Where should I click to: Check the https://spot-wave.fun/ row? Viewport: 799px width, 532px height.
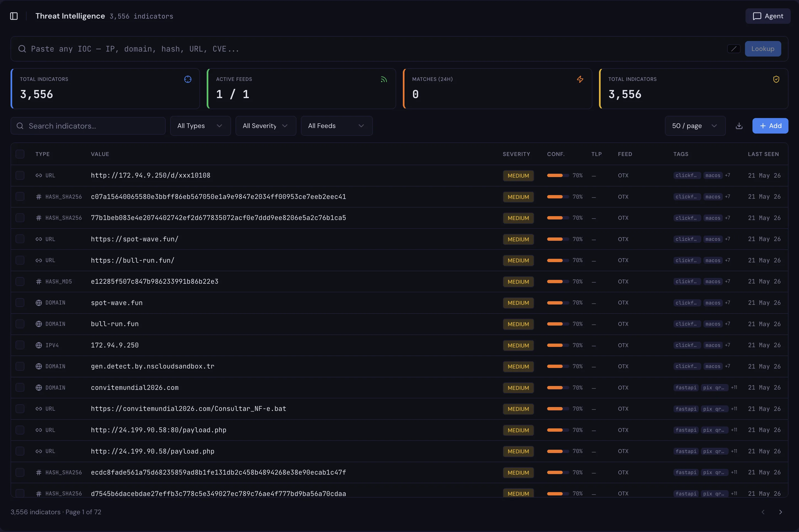(20, 239)
